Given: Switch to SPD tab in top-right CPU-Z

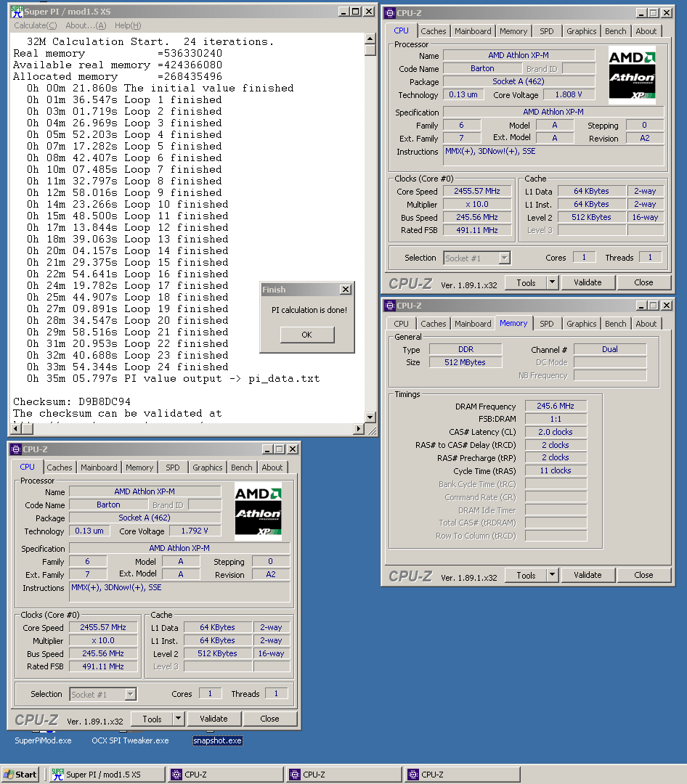Looking at the screenshot, I should pos(546,31).
